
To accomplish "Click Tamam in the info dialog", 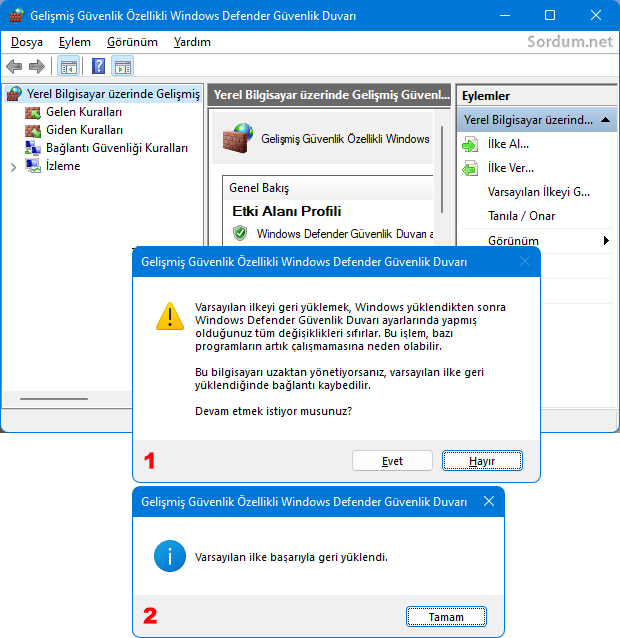I will click(x=446, y=617).
